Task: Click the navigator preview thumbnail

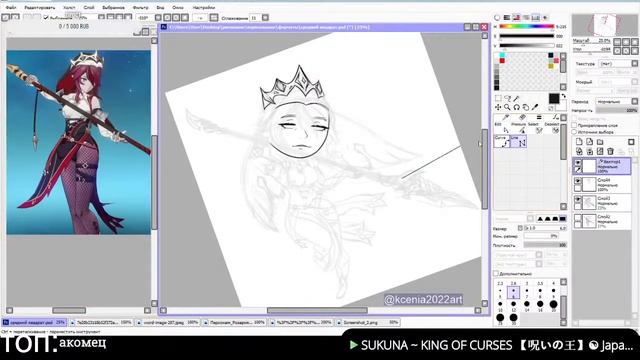Action: pyautogui.click(x=604, y=25)
